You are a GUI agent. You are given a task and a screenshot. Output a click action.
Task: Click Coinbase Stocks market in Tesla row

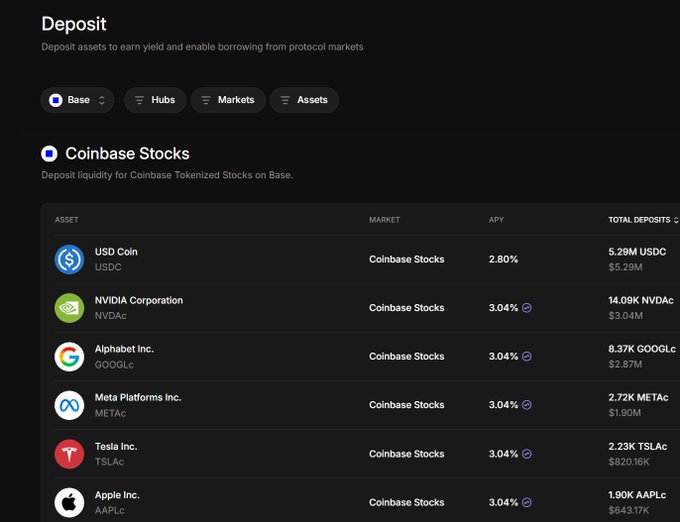pyautogui.click(x=406, y=454)
